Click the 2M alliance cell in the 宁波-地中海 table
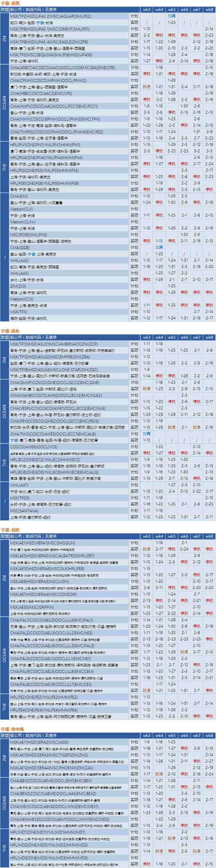 pyautogui.click(x=5, y=758)
